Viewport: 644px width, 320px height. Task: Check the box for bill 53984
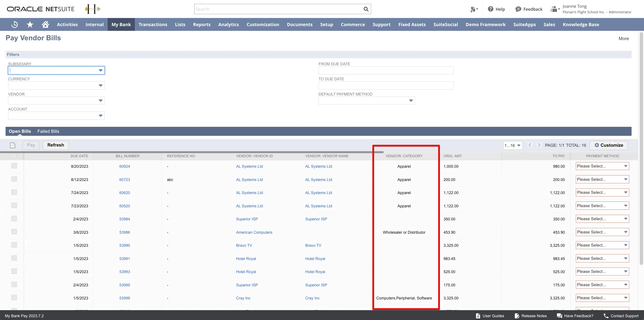(14, 218)
